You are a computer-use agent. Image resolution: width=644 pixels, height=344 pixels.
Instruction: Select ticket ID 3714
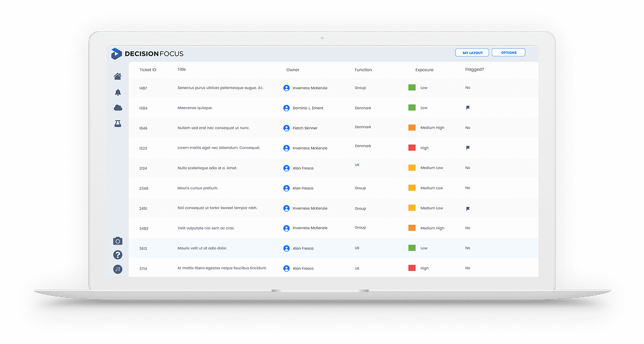[143, 269]
